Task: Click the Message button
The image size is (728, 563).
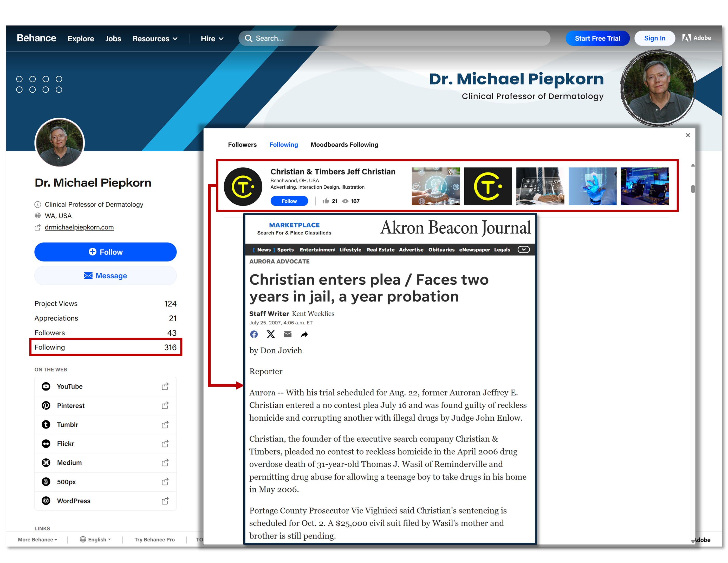Action: pyautogui.click(x=105, y=276)
